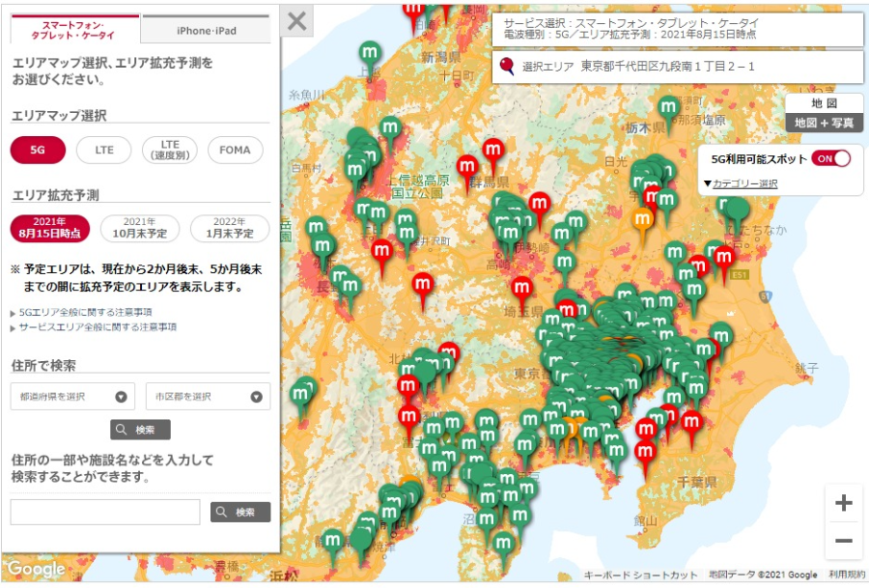Show the 2021年10月末予定 coverage forecast
869x588 pixels.
tap(140, 228)
